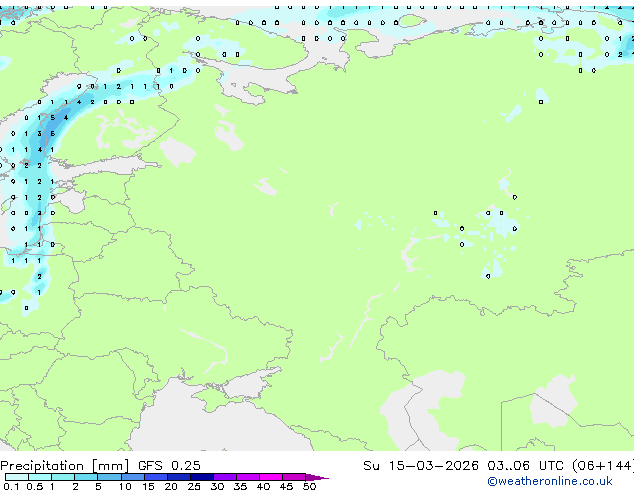Select the 20–25 mm dark blue legend box
This screenshot has width=634, height=490.
coord(179,477)
